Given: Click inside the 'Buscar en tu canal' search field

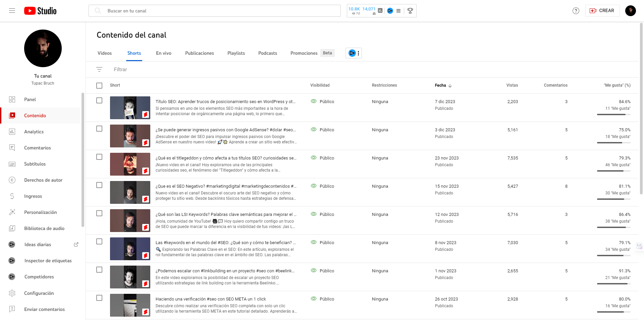Looking at the screenshot, I should (x=215, y=10).
